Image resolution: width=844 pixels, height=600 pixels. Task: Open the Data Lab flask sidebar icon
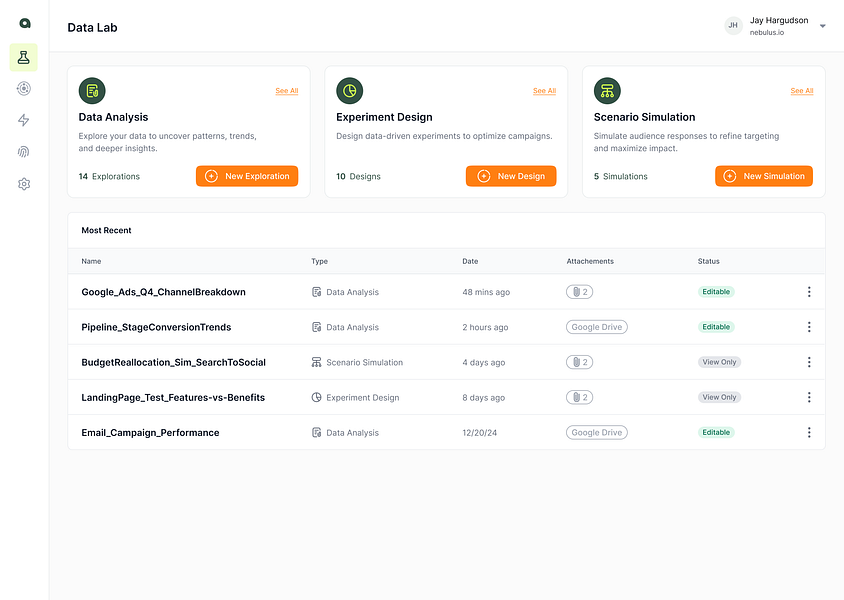coord(24,58)
